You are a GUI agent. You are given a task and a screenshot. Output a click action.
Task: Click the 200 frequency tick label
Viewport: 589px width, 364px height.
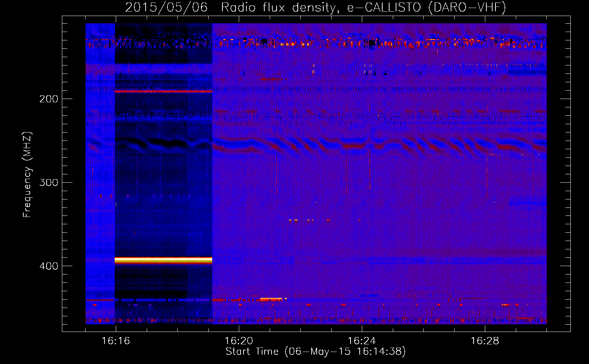(49, 99)
